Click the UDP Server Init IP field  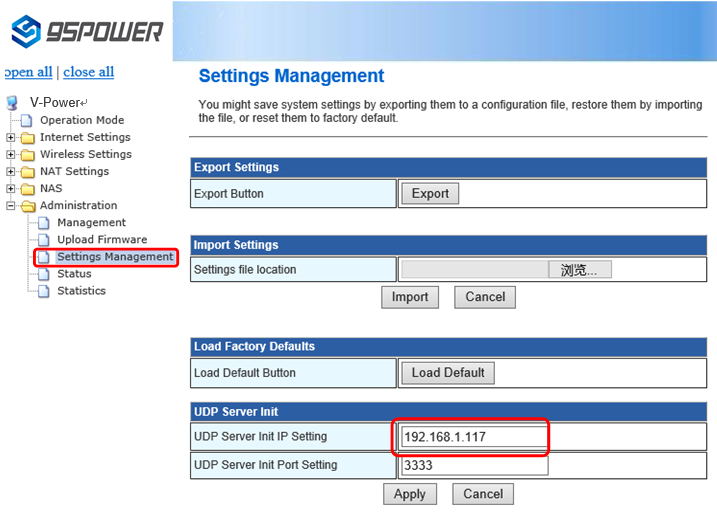[x=474, y=437]
